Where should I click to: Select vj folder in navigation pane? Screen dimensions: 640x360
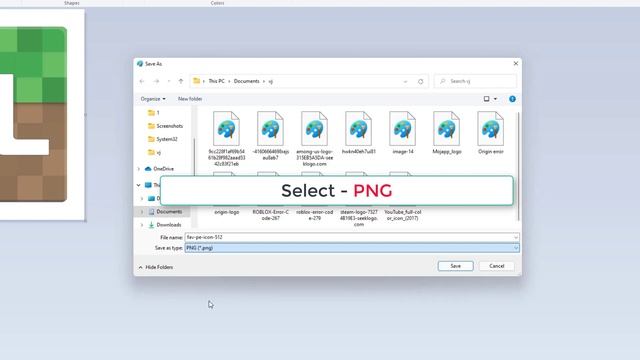click(x=154, y=152)
